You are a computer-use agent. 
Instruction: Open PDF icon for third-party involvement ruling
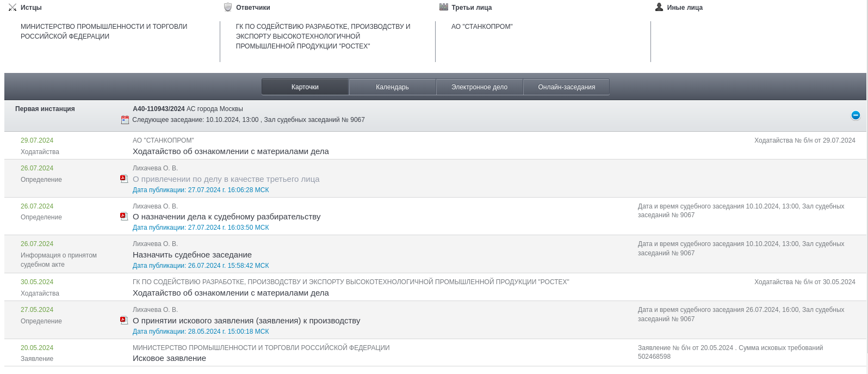(x=124, y=179)
